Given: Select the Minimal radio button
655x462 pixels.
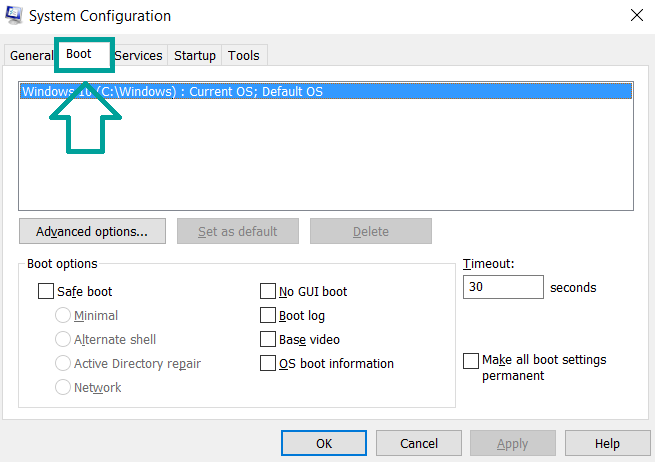Looking at the screenshot, I should [x=63, y=316].
